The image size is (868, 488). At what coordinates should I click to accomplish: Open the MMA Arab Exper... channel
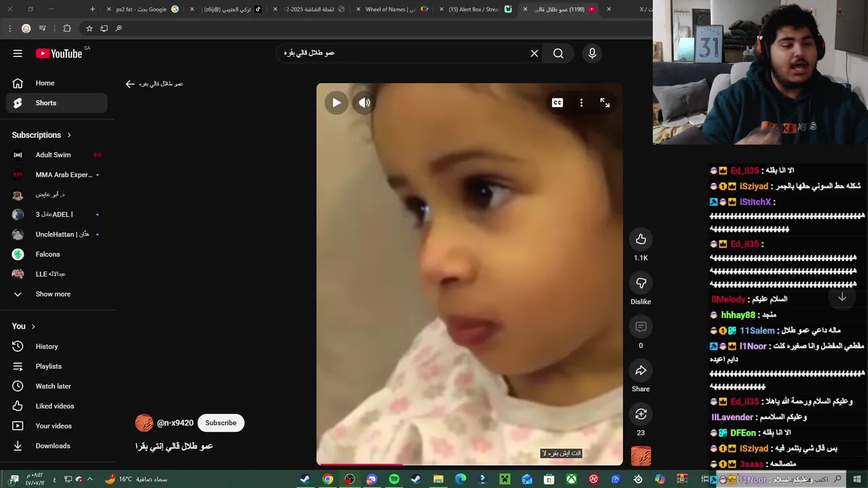[x=57, y=175]
